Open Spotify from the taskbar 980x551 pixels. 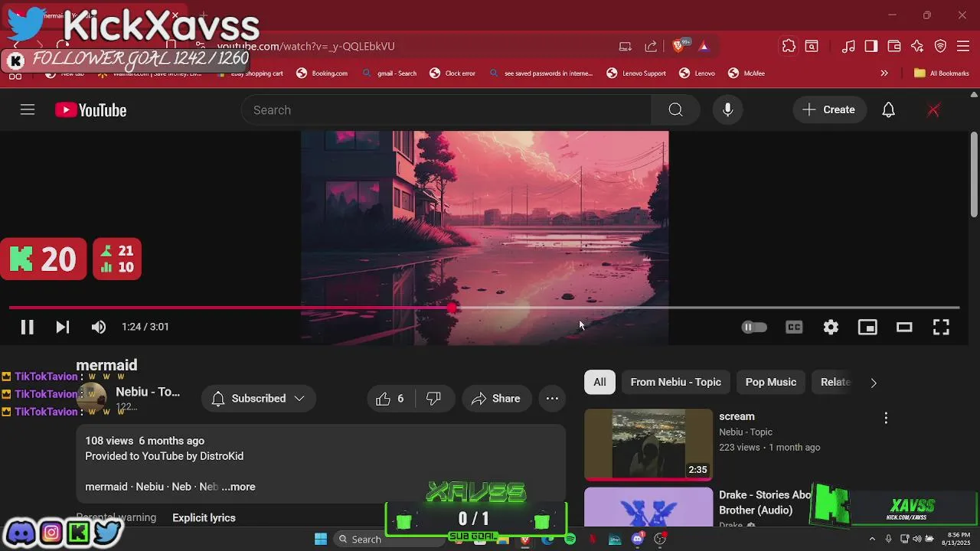pyautogui.click(x=570, y=539)
